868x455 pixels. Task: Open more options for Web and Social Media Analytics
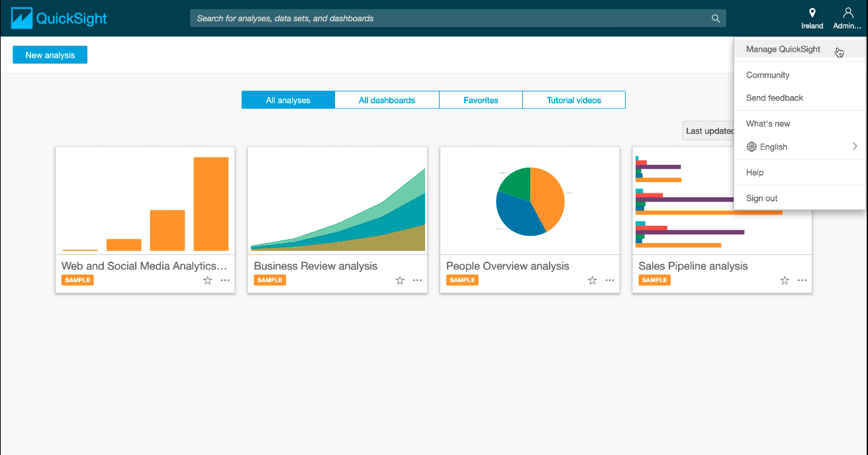[x=225, y=280]
